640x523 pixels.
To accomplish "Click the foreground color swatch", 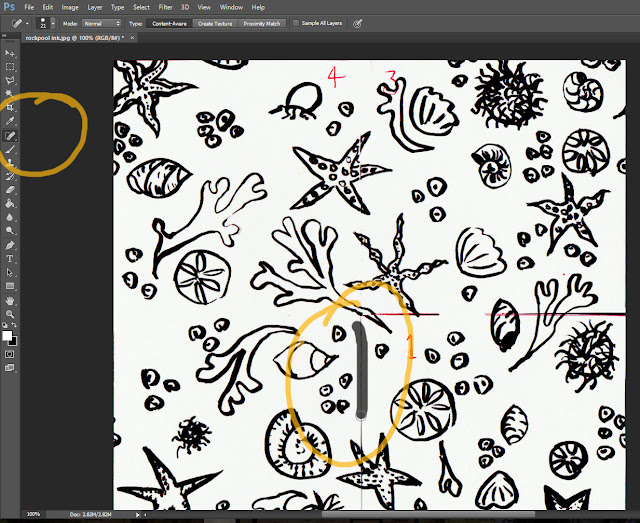I will [x=7, y=336].
